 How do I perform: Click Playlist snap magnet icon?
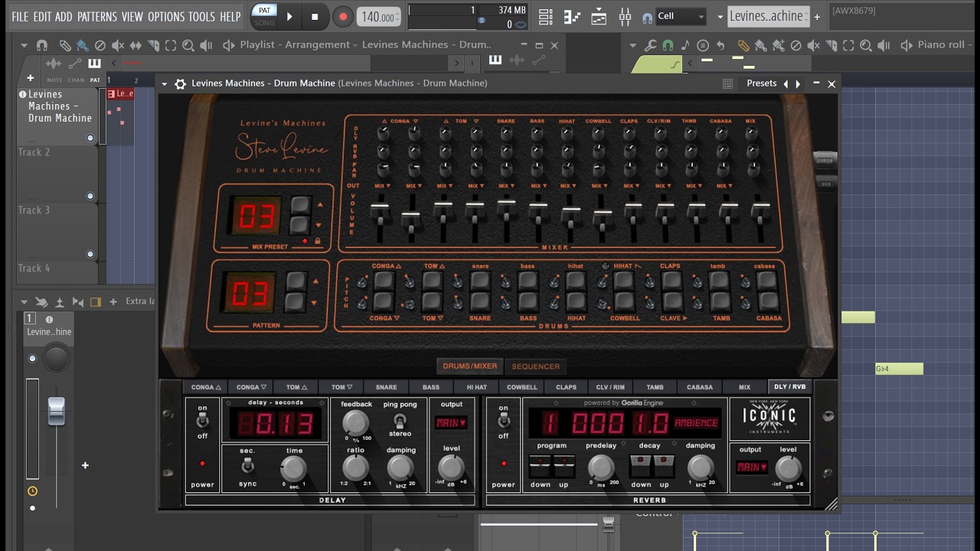42,45
